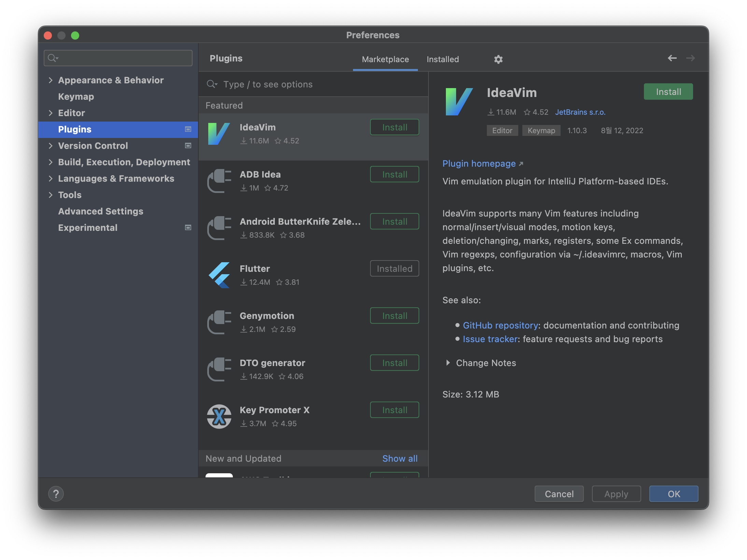
Task: Click the project-level settings icon beside Version Control
Action: 188,146
